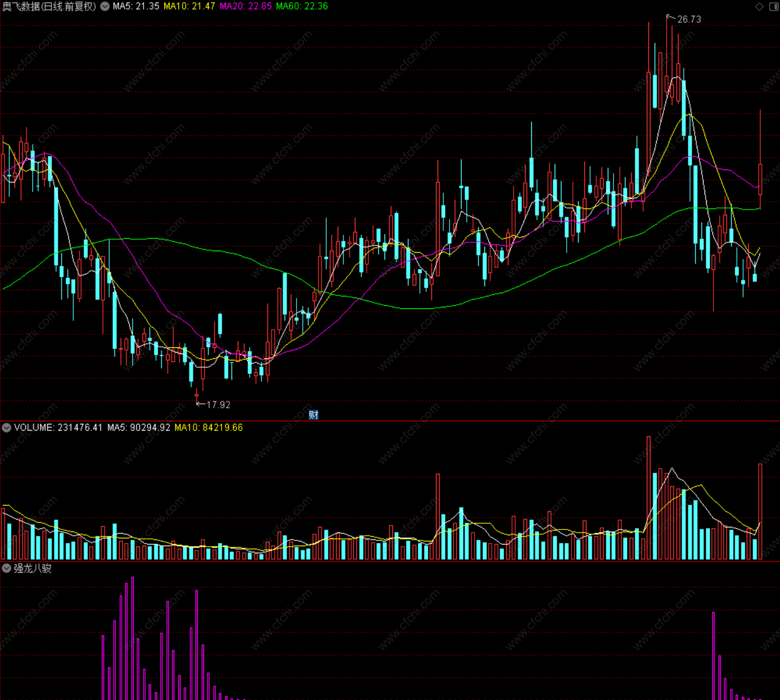Click the diamond marker icon at top right
This screenshot has height=700, width=780.
pos(759,6)
